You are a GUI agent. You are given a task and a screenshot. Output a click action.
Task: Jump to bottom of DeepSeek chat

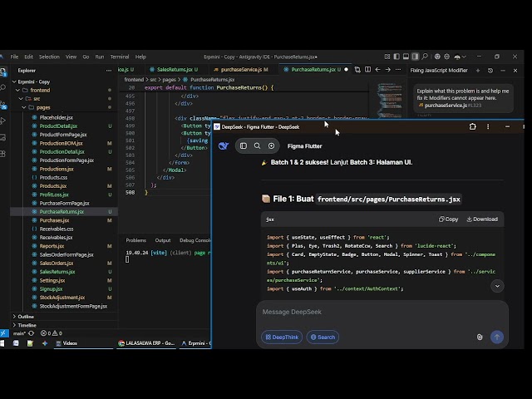click(497, 286)
